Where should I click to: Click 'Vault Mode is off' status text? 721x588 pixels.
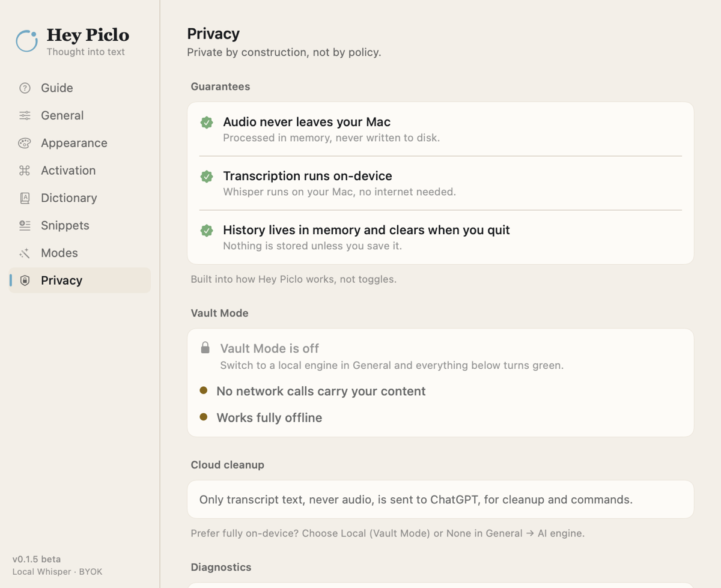pyautogui.click(x=270, y=348)
